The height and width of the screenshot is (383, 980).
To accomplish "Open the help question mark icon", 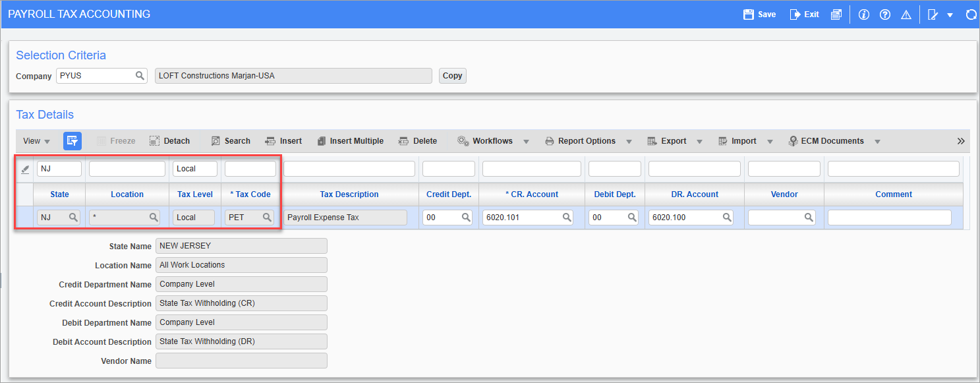I will [x=885, y=15].
